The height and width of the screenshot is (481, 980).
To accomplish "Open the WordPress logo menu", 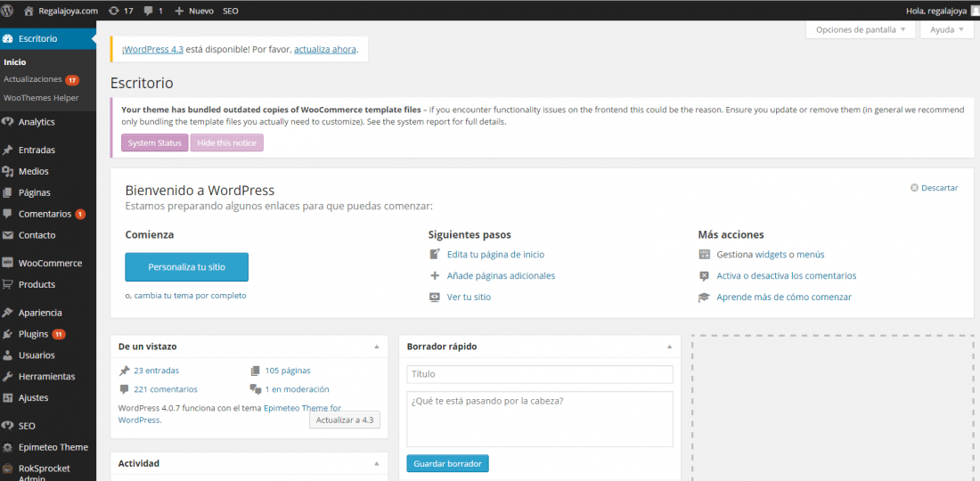I will click(7, 11).
